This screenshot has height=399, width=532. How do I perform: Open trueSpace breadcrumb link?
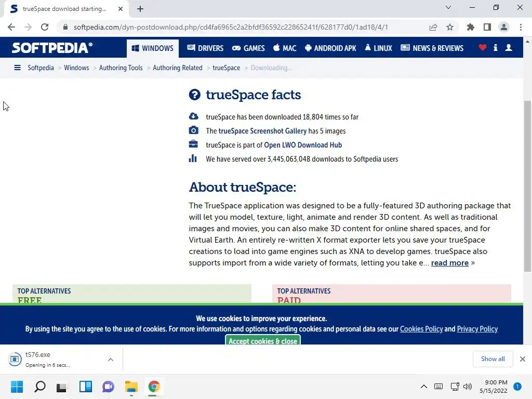227,68
